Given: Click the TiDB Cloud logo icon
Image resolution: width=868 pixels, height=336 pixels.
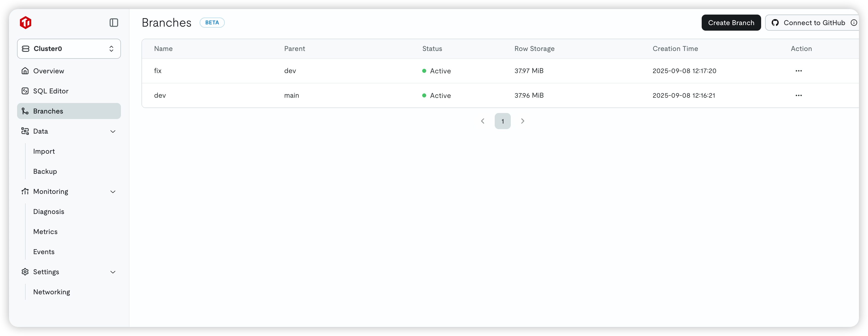Looking at the screenshot, I should point(26,23).
